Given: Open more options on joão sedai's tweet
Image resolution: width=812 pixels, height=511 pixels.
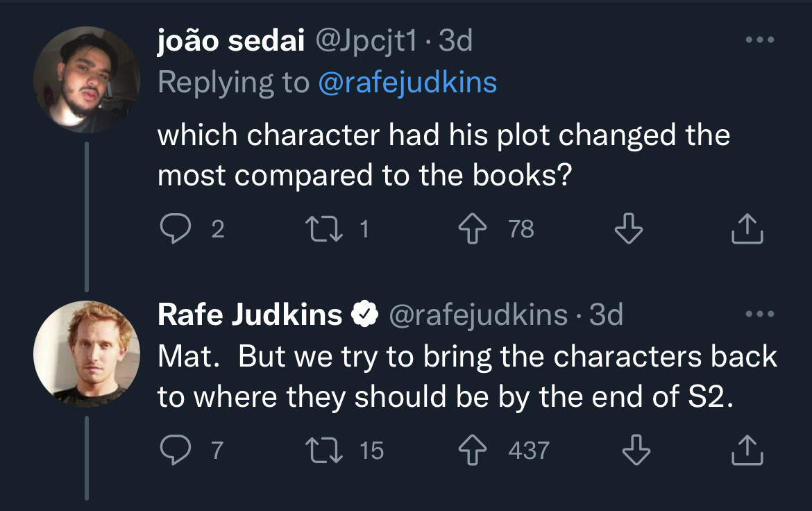Looking at the screenshot, I should [x=759, y=41].
